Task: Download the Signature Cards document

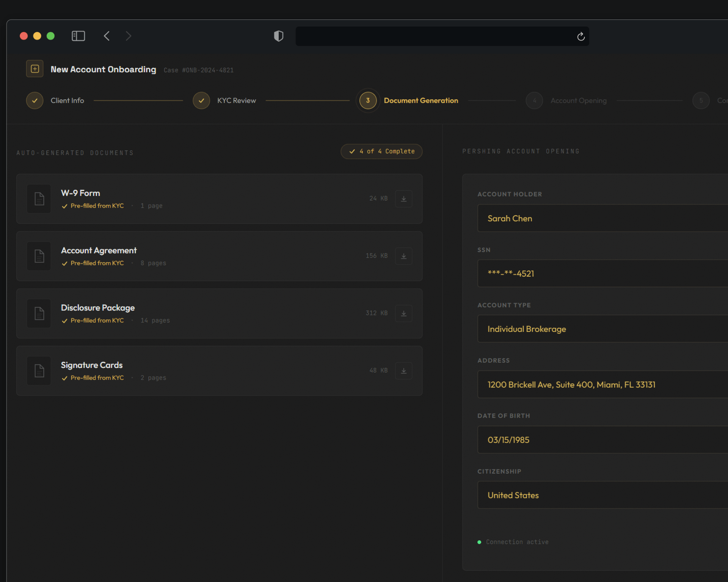Action: point(403,371)
